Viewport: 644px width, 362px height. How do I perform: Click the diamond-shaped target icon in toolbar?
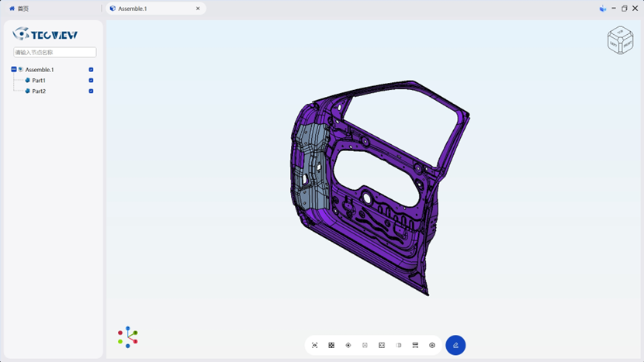pyautogui.click(x=348, y=345)
